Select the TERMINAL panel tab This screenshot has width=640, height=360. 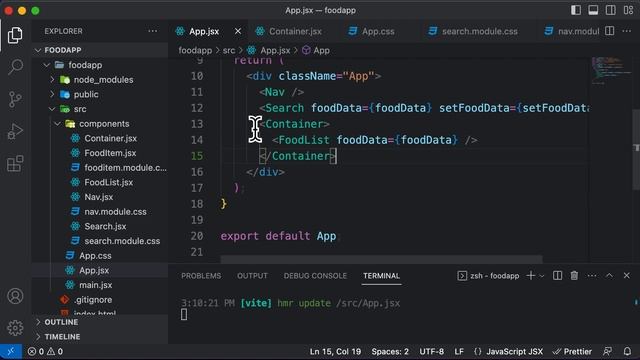382,276
